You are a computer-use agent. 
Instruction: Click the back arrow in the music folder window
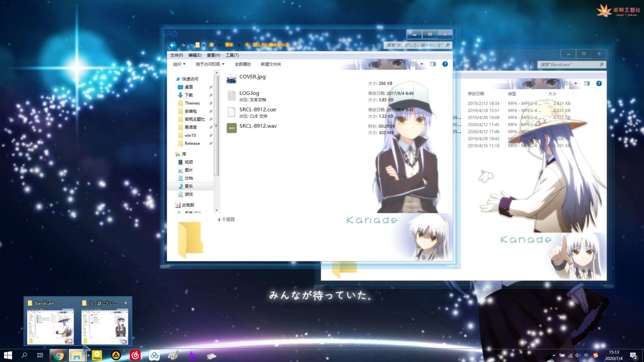(173, 45)
